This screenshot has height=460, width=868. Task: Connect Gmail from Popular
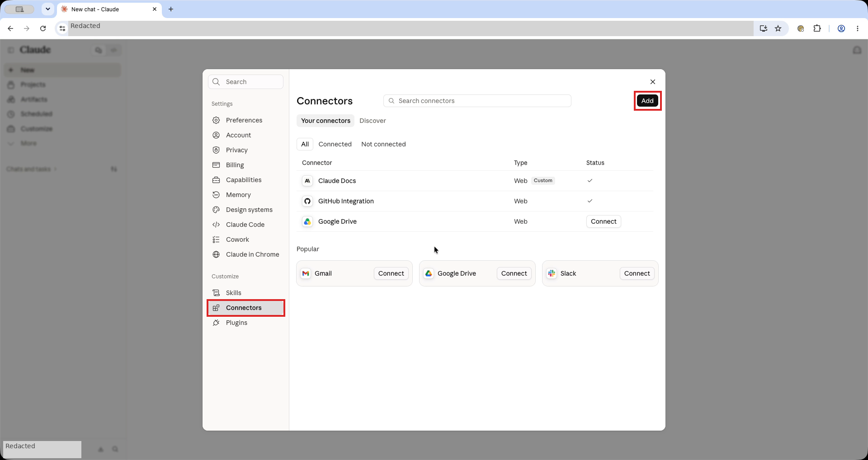coord(391,273)
